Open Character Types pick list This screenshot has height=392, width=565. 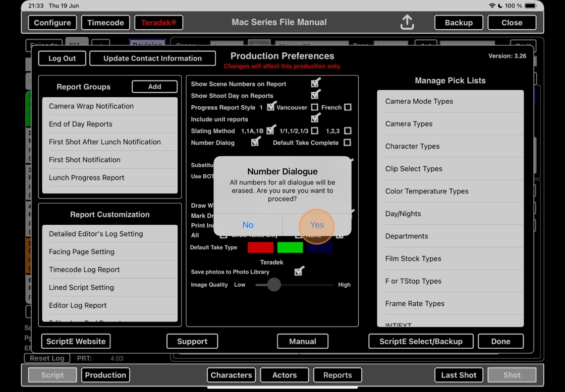(450, 146)
